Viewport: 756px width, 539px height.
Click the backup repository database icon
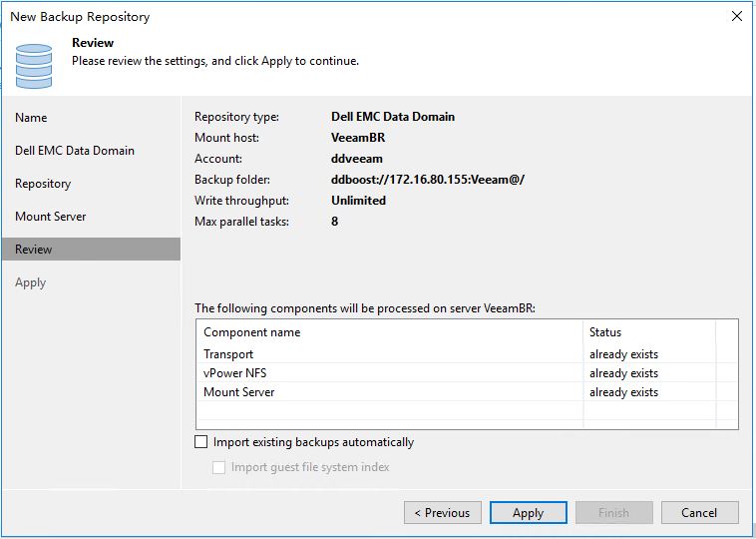click(34, 66)
